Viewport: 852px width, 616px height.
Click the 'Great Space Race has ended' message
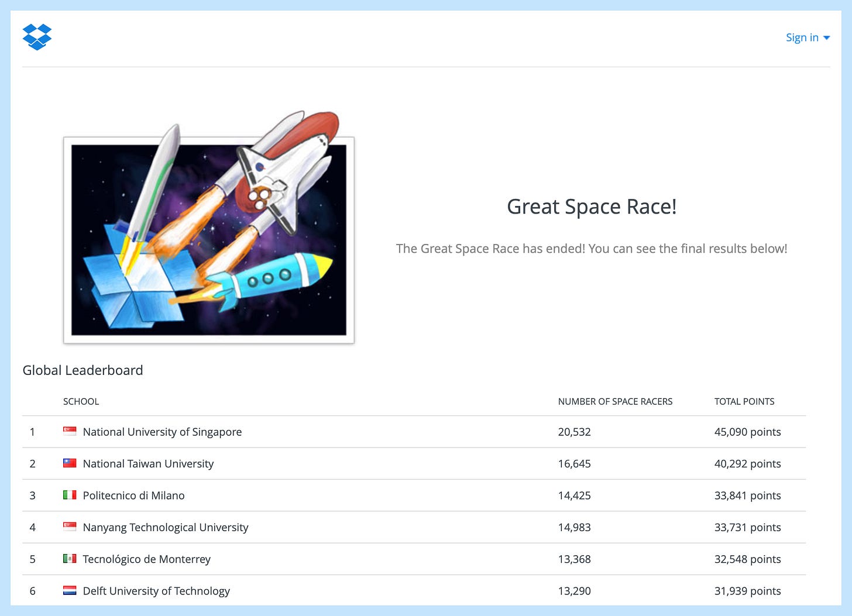point(592,249)
